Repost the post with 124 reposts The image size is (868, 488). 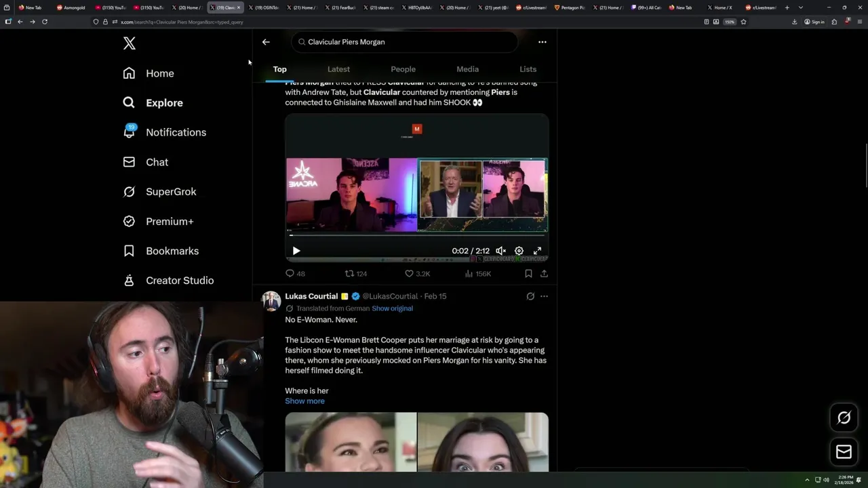356,274
